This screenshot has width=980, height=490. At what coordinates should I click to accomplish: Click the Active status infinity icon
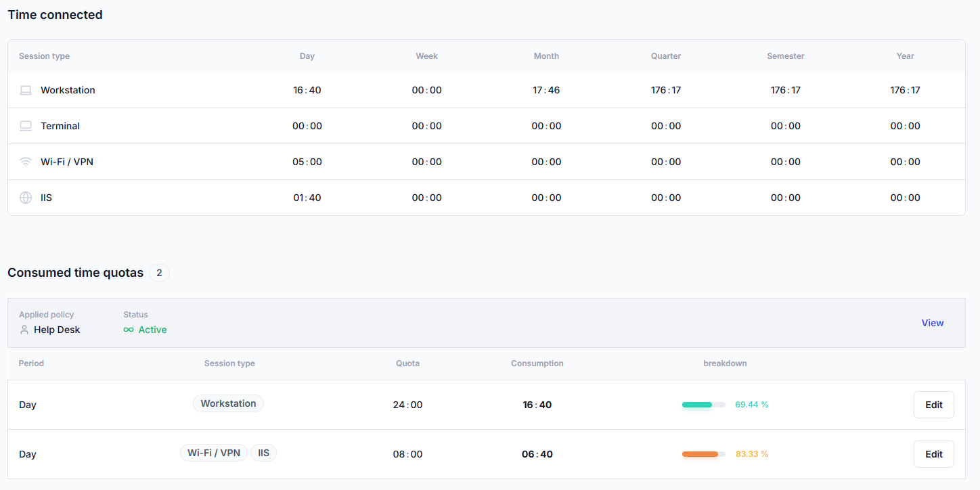pos(129,330)
